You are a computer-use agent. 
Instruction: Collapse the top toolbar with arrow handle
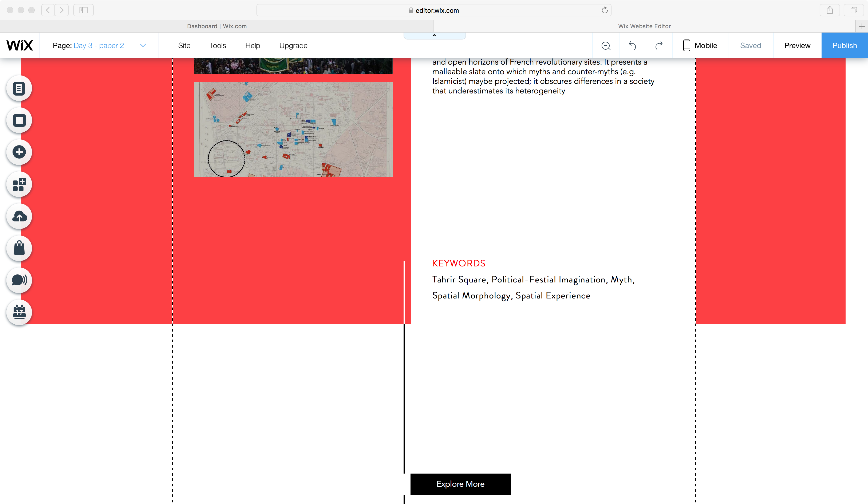[434, 36]
